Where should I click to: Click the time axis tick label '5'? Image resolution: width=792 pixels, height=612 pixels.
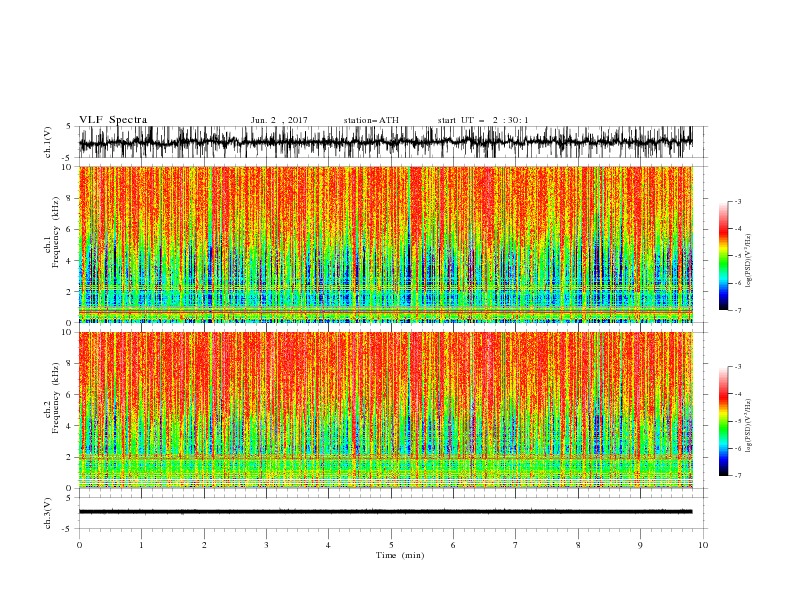(391, 545)
